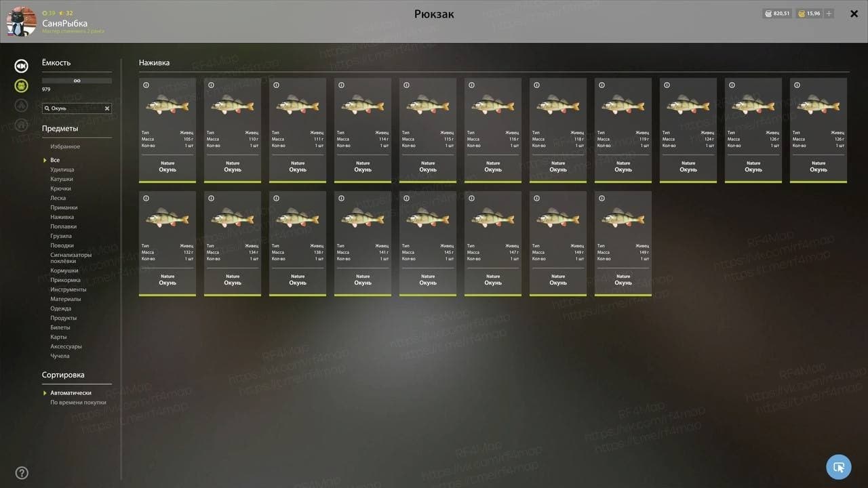The image size is (868, 488).
Task: Select the green backpack icon in the sidebar
Action: click(22, 86)
